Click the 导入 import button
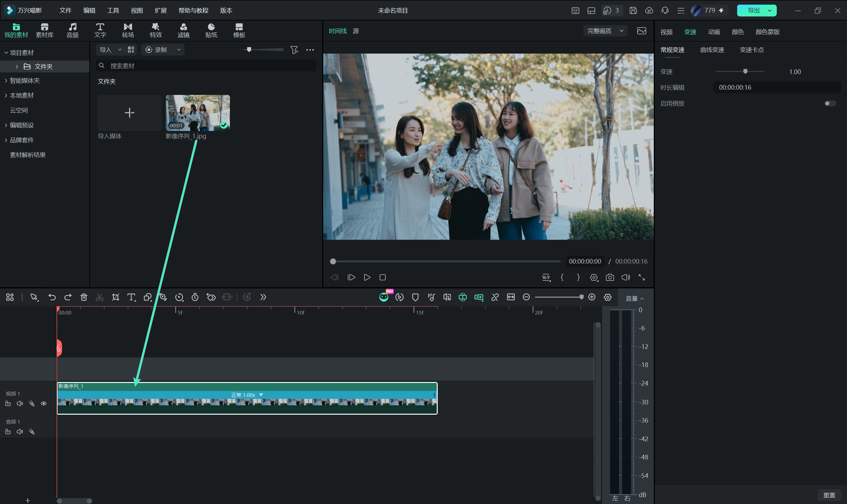The width and height of the screenshot is (847, 504). pyautogui.click(x=106, y=50)
